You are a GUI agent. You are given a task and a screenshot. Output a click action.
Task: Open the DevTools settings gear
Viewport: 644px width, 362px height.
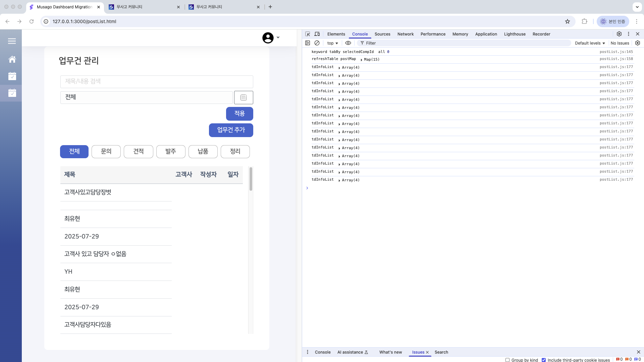coord(619,34)
